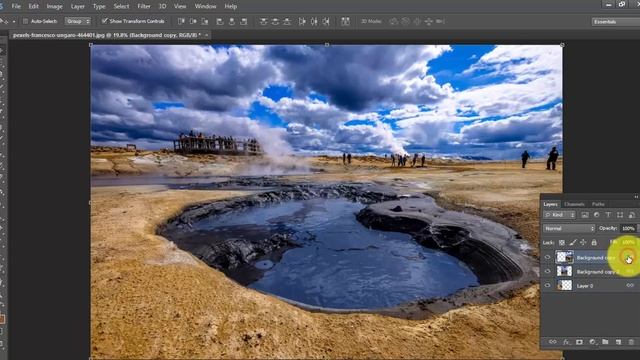Image resolution: width=640 pixels, height=360 pixels.
Task: Filter layers by adjustment layers icon
Action: 597,215
